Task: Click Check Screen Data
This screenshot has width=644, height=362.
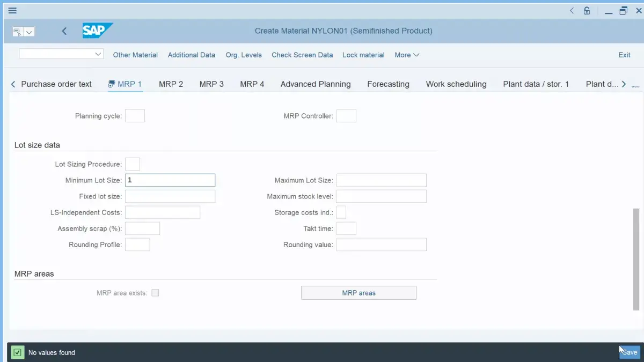Action: (x=302, y=55)
